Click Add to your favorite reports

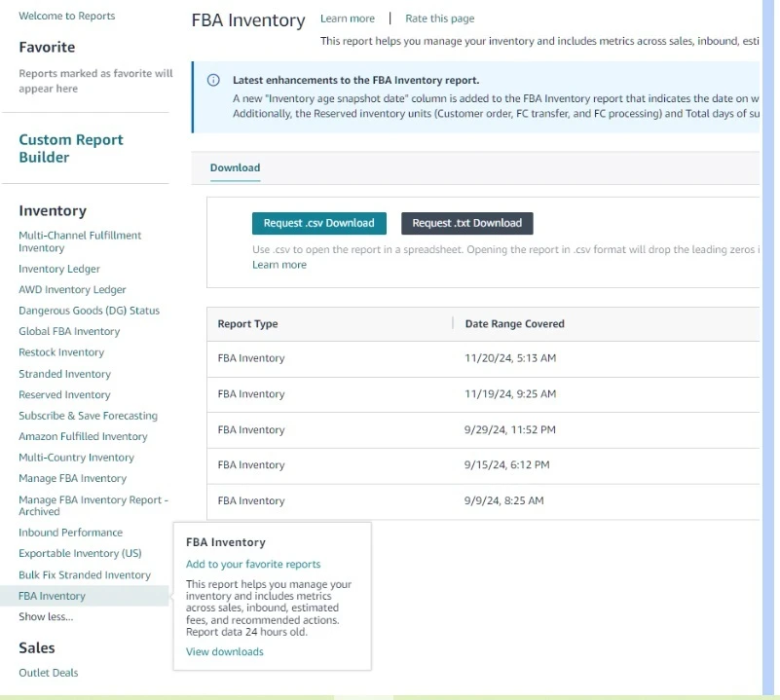pyautogui.click(x=253, y=564)
